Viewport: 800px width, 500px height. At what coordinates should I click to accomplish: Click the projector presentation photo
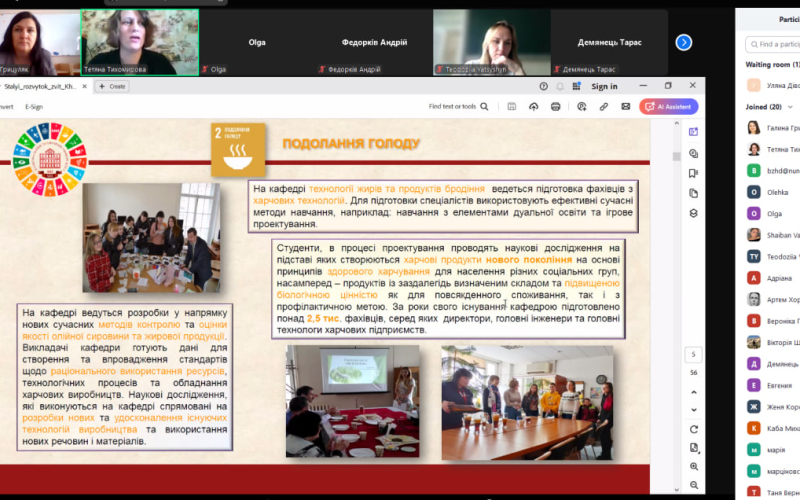tap(353, 401)
